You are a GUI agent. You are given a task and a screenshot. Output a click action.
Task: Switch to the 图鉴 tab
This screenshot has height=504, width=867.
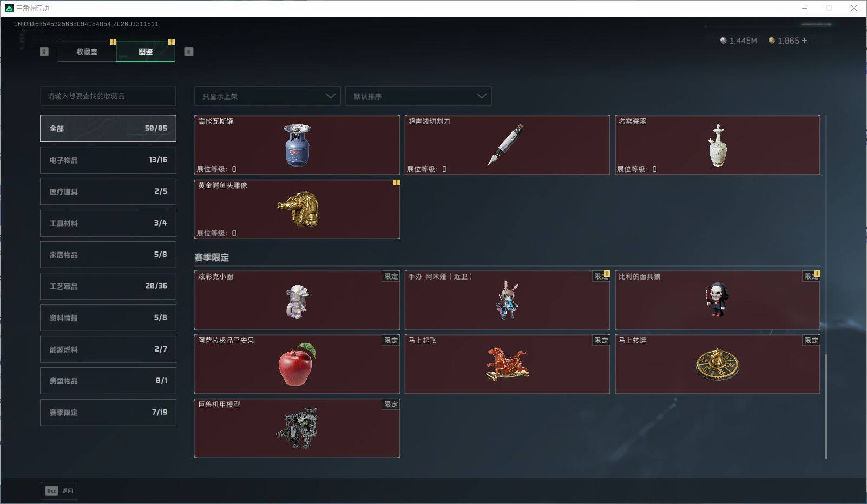pyautogui.click(x=146, y=51)
